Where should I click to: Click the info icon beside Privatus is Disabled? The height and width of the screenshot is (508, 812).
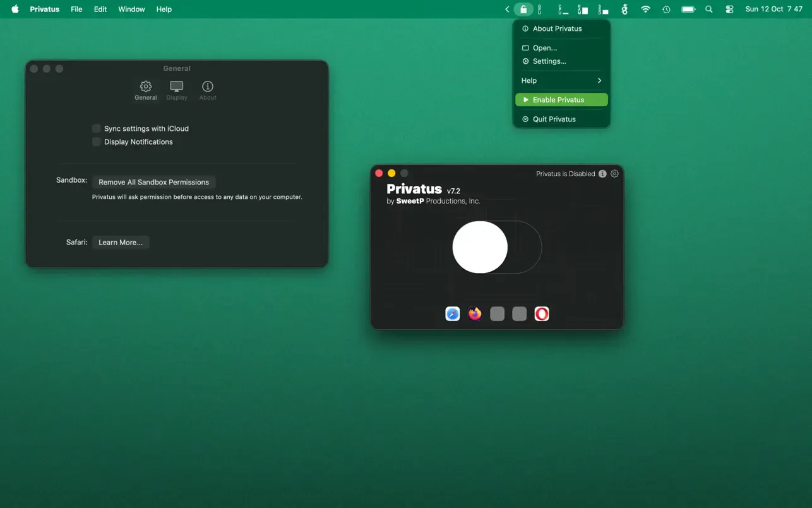(x=602, y=174)
